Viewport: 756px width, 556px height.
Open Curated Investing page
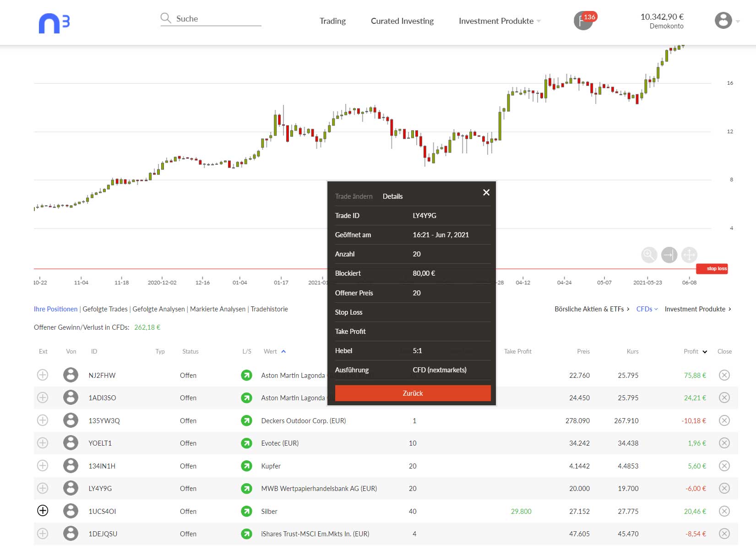402,21
